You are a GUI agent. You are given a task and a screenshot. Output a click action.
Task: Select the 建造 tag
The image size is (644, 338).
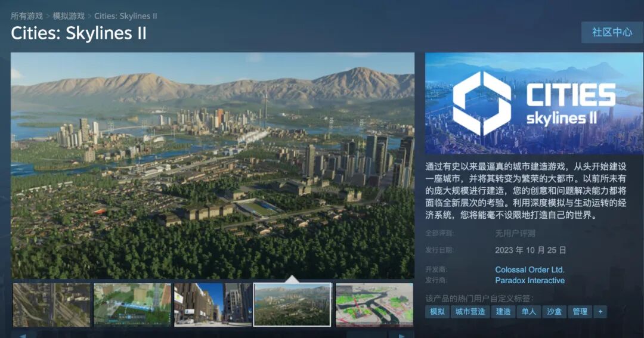click(503, 312)
